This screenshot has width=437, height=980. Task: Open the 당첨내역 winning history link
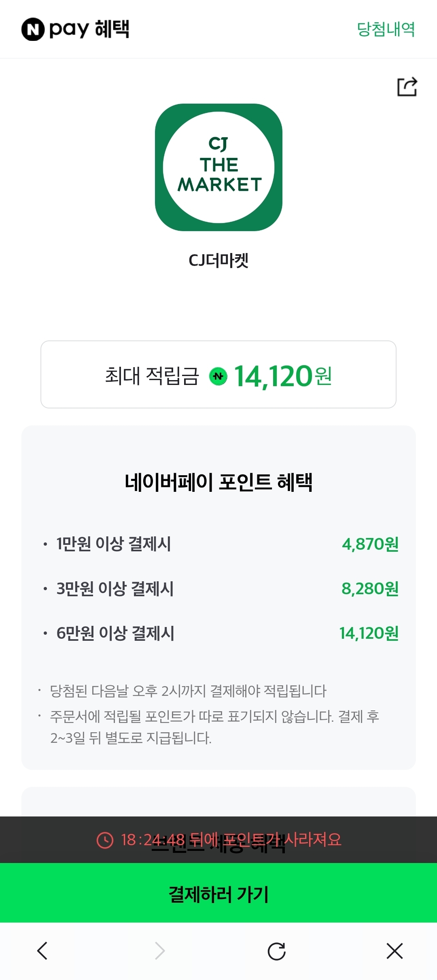(x=386, y=29)
